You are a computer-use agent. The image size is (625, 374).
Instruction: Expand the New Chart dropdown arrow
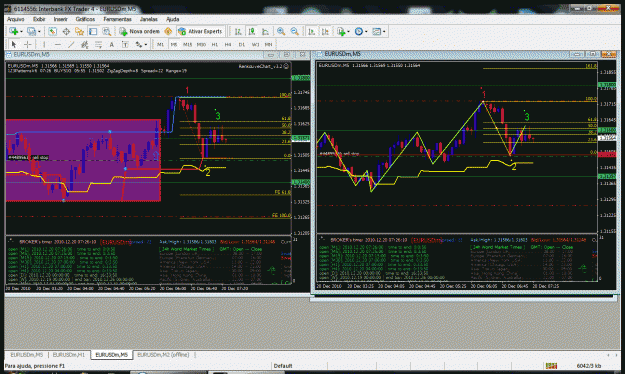[x=21, y=31]
